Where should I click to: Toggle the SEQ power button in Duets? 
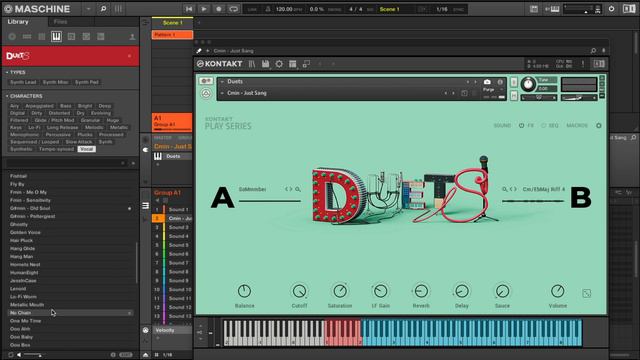543,126
